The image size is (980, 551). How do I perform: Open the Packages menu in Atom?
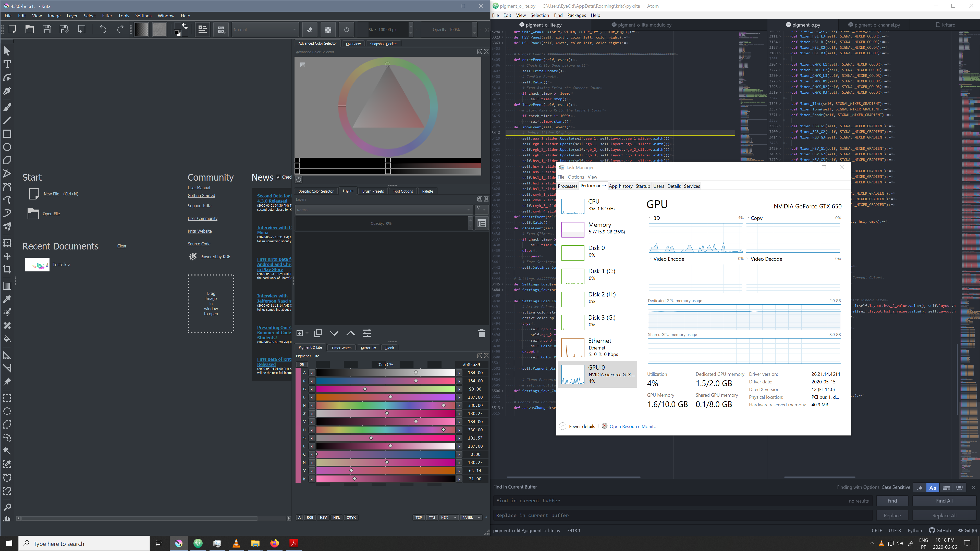576,15
